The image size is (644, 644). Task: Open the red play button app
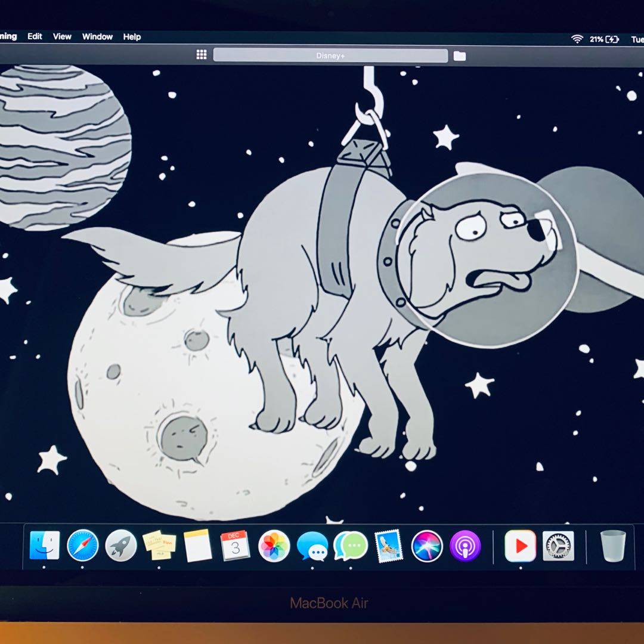pyautogui.click(x=520, y=546)
